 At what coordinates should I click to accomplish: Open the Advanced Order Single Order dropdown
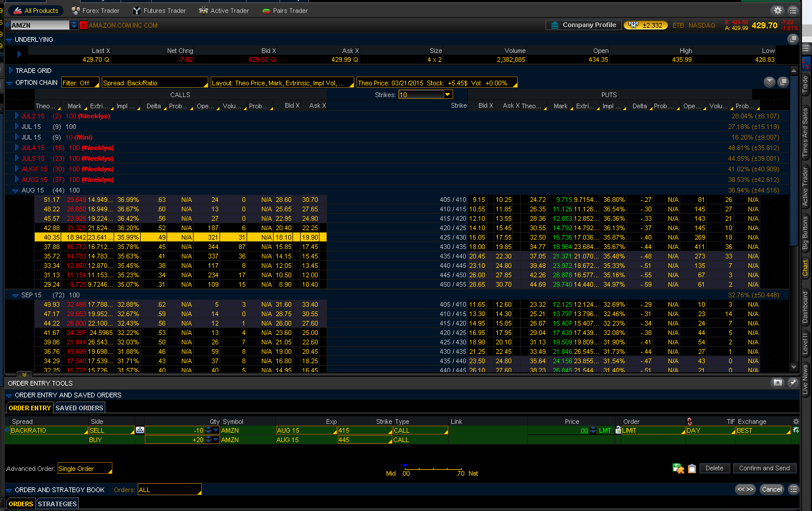85,469
